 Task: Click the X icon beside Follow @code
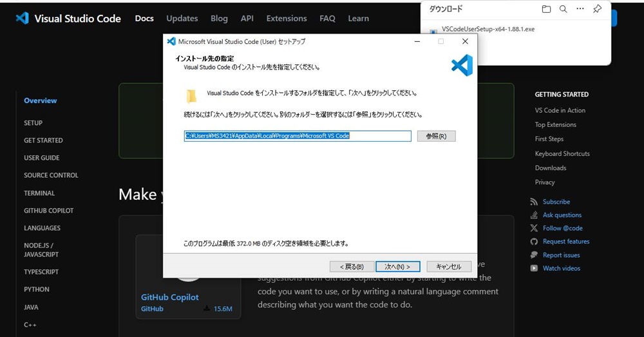(534, 228)
